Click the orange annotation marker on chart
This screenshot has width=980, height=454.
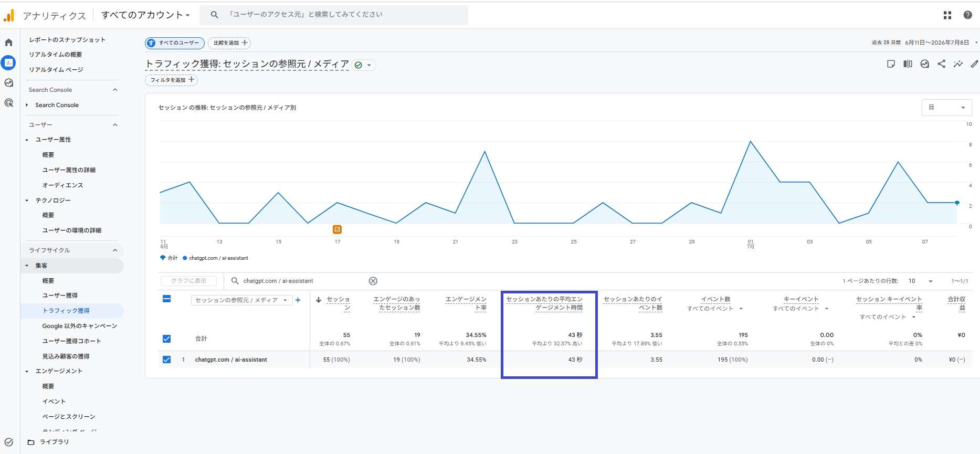(x=337, y=229)
